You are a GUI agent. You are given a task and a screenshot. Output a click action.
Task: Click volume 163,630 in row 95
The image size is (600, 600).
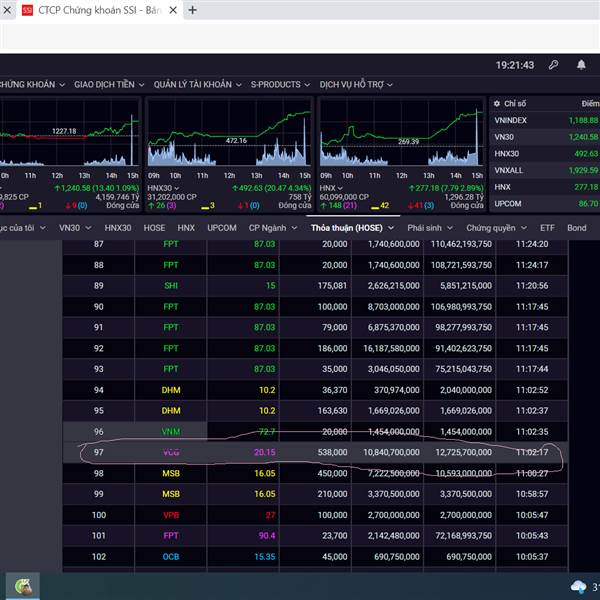tap(333, 411)
